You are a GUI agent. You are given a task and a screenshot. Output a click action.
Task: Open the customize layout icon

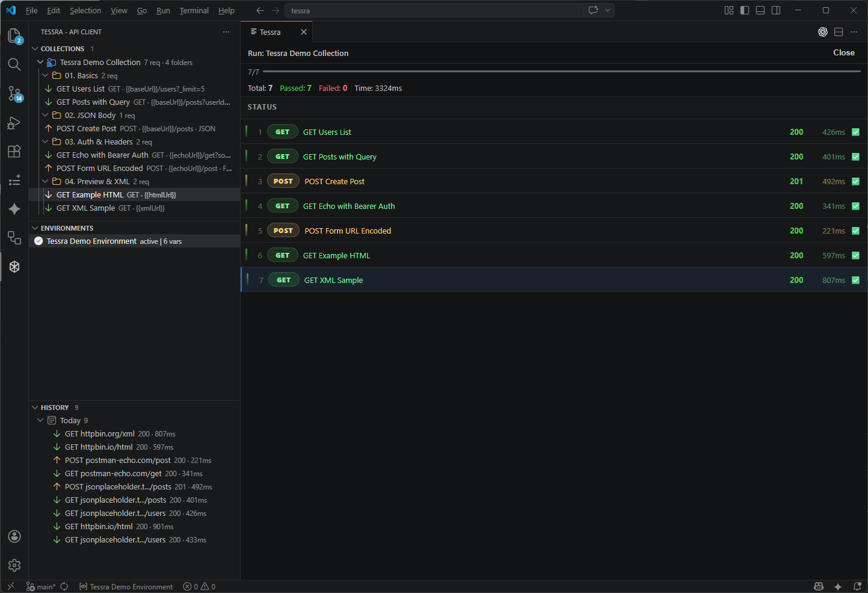[x=729, y=10]
